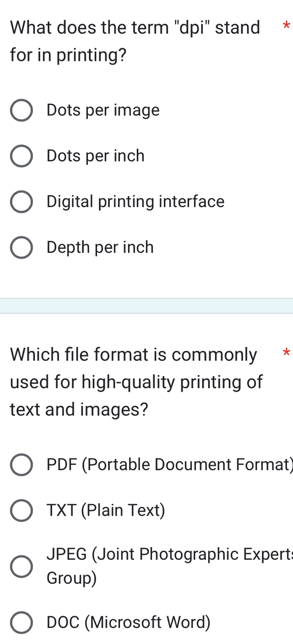This screenshot has width=293, height=644.
Task: Click the radio circle next to PDF
Action: 21,465
